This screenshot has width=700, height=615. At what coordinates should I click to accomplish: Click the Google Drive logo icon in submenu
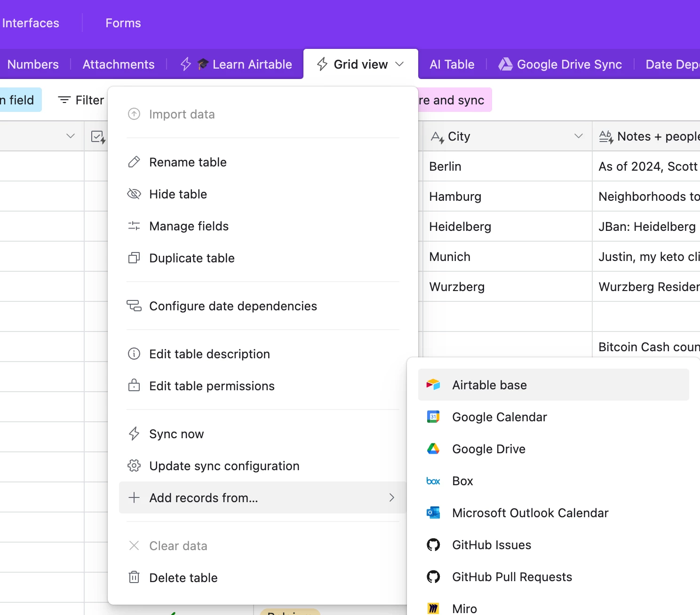433,449
